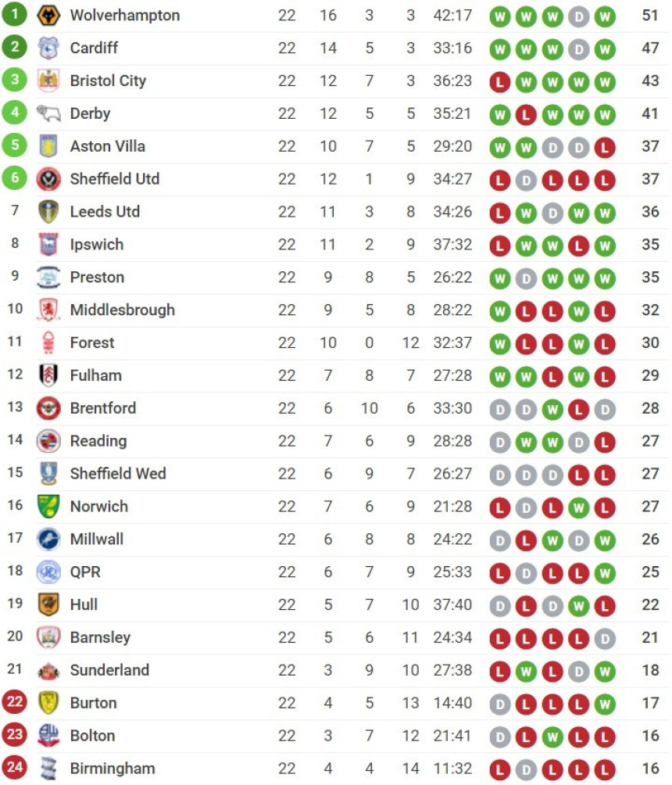Click Birmingham's 16 points value
This screenshot has width=672, height=785.
(x=650, y=768)
